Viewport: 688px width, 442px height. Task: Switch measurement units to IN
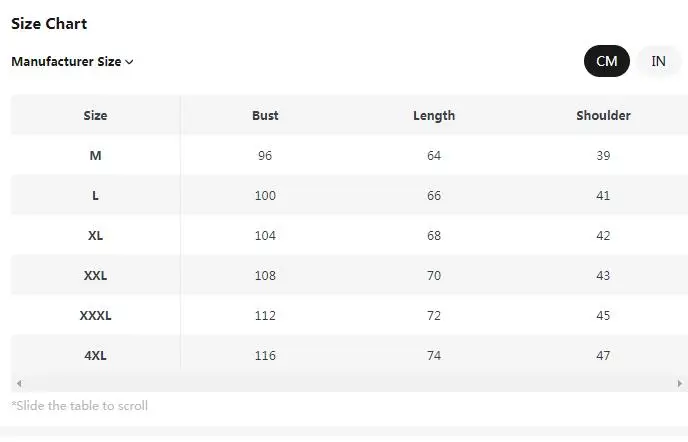pyautogui.click(x=659, y=61)
